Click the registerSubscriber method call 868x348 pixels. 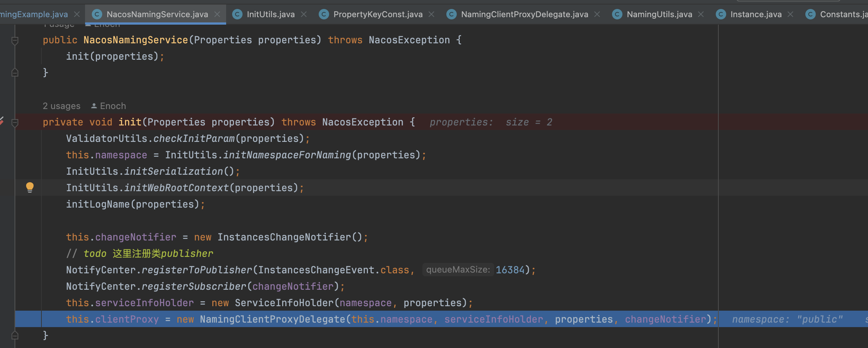click(x=194, y=286)
